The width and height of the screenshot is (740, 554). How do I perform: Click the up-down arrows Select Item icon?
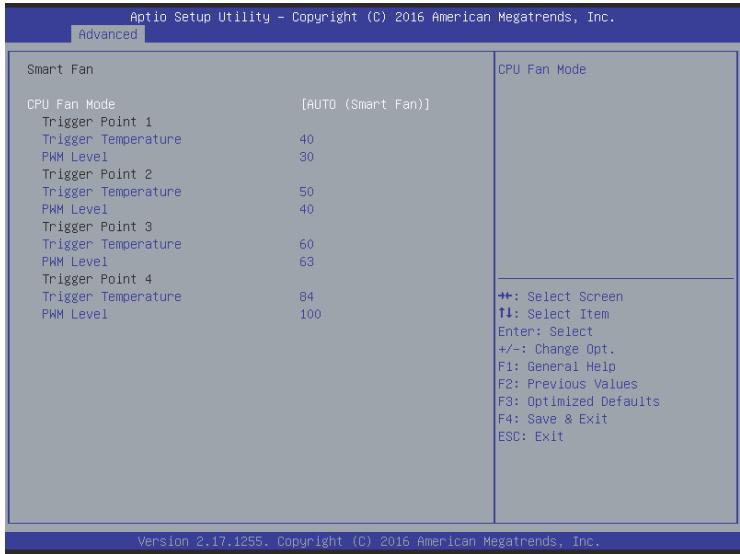click(x=505, y=313)
